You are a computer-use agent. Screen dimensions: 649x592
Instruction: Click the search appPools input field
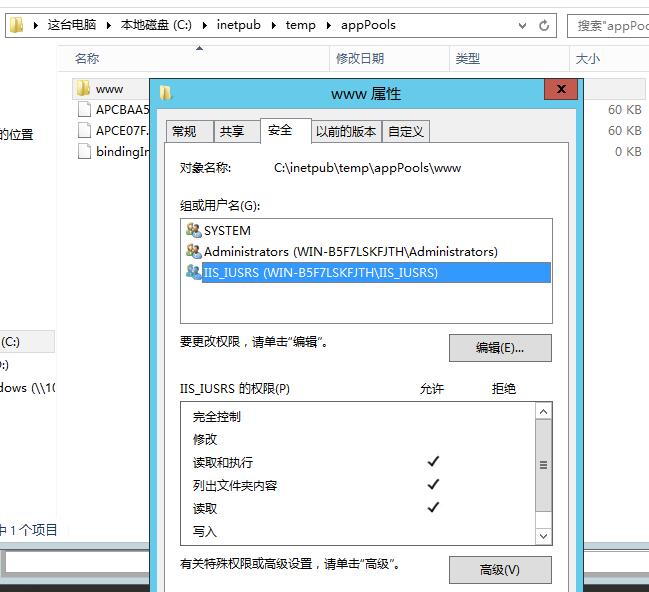point(610,25)
